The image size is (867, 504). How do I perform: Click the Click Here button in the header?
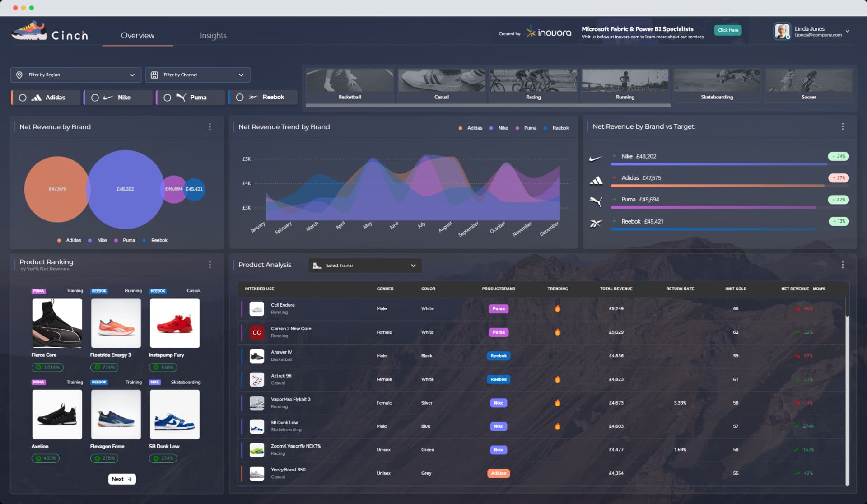[x=727, y=30]
